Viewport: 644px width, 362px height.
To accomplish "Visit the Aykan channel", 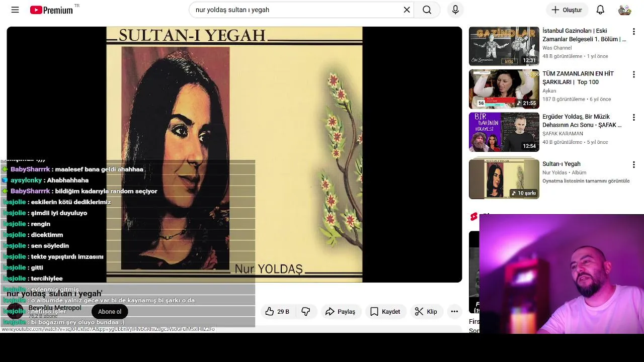I will 549,91.
